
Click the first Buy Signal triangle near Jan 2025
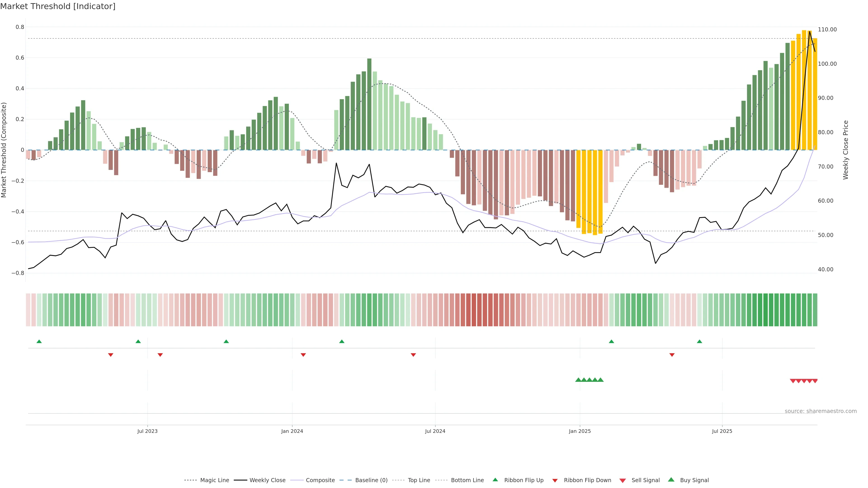point(578,380)
